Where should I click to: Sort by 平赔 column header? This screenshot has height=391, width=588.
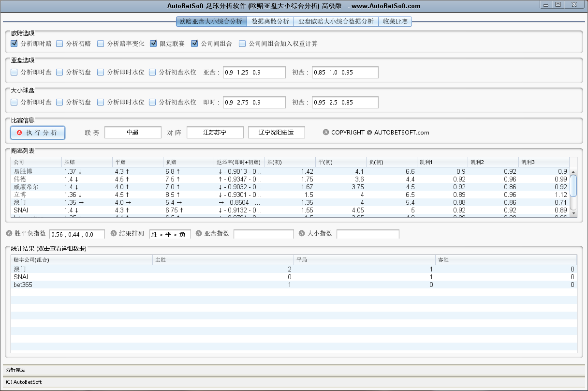[x=138, y=162]
